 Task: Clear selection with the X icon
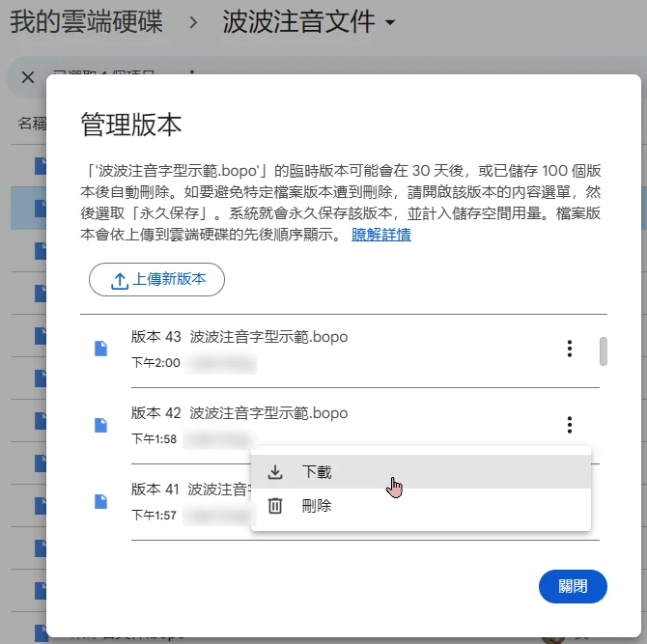pyautogui.click(x=28, y=77)
